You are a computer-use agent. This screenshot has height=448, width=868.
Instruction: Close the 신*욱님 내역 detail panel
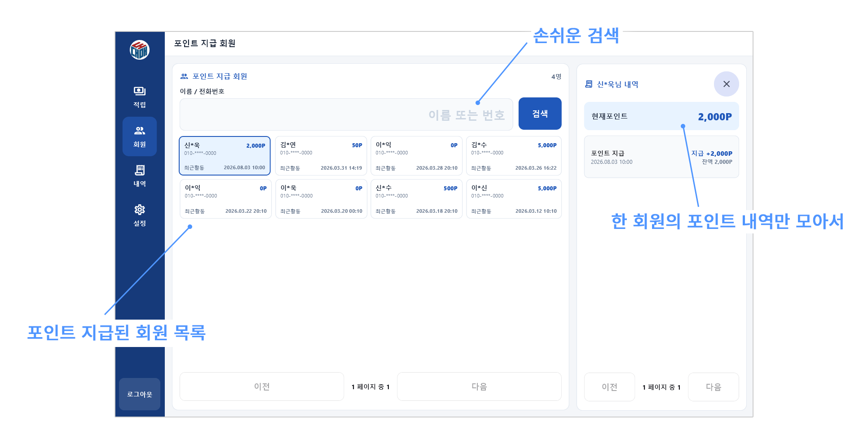[x=726, y=84]
